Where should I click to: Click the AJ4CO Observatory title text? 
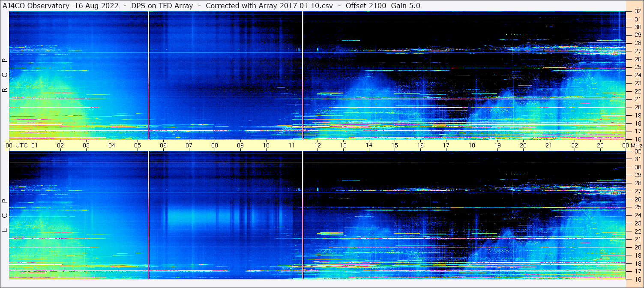click(36, 6)
